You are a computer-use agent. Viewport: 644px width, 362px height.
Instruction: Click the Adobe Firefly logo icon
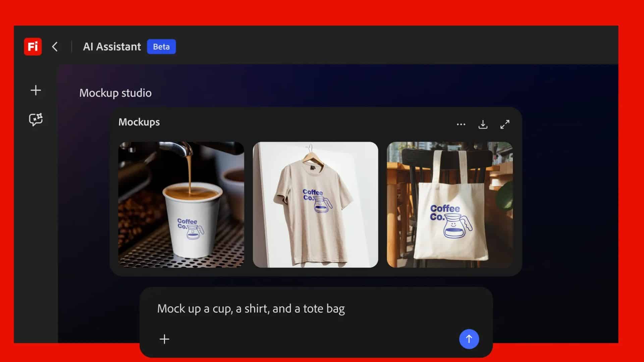pos(33,47)
